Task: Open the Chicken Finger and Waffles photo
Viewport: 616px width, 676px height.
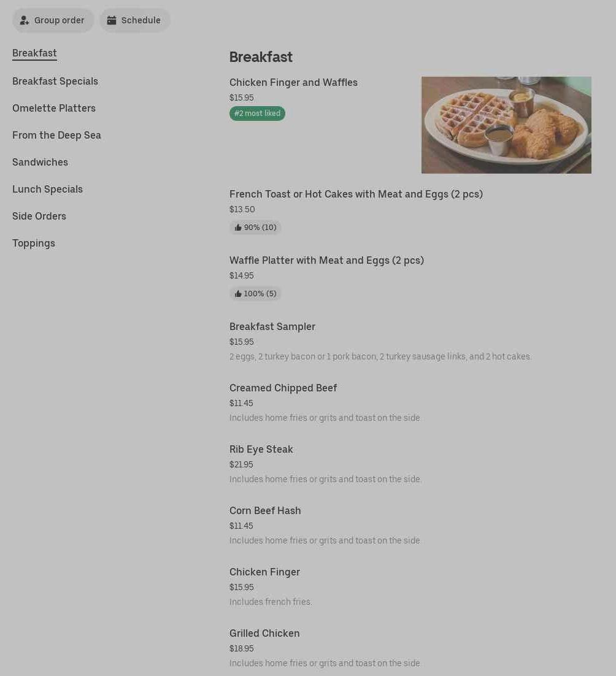Action: click(x=506, y=125)
